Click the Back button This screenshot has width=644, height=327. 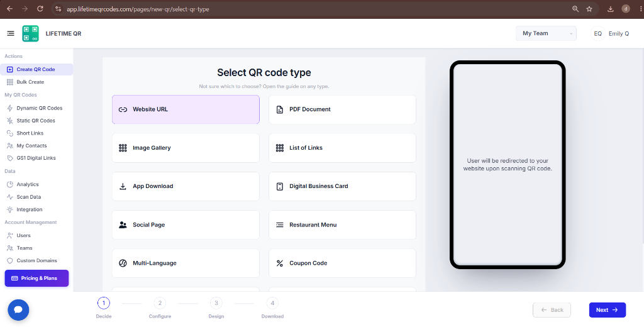tap(552, 310)
